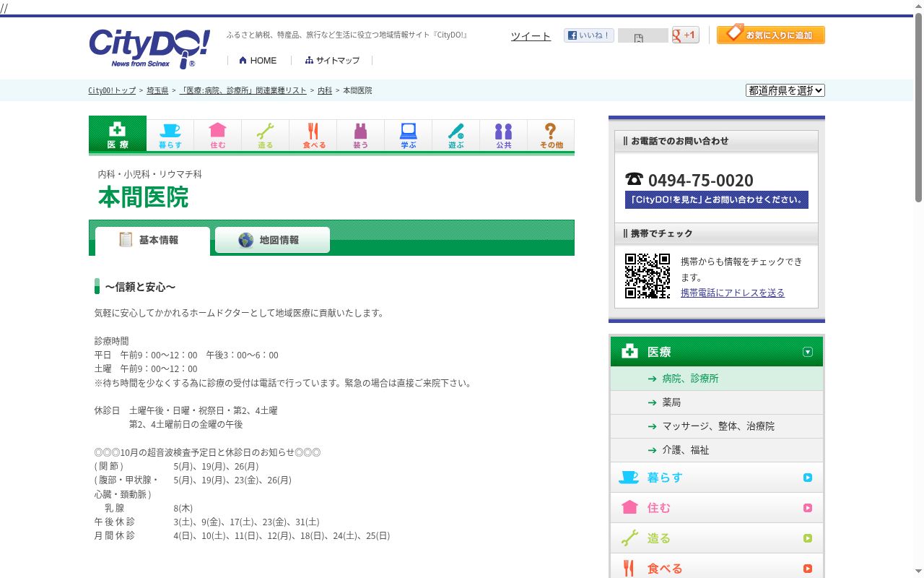Click the ツイート link
924x578 pixels.
pyautogui.click(x=531, y=36)
